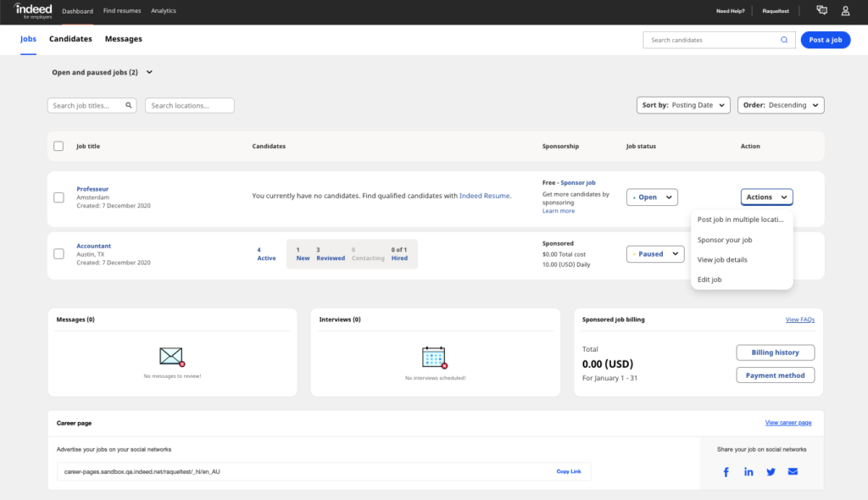Share the job via the email envelope icon

(x=793, y=471)
